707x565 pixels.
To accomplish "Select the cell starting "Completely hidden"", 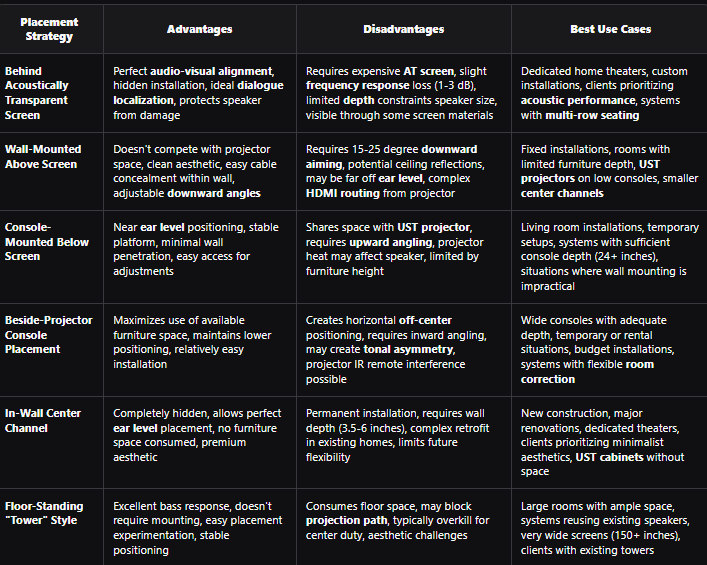I will click(199, 434).
